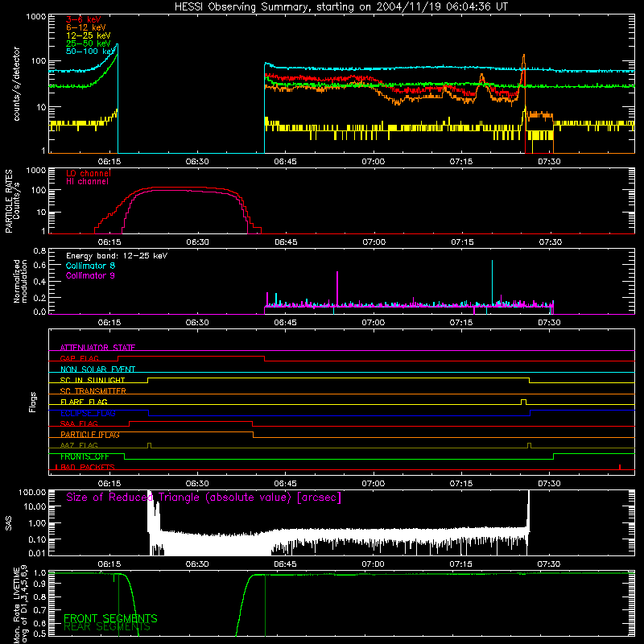This screenshot has width=644, height=644.
Task: Click the LO channel legend label
Action: [x=89, y=173]
